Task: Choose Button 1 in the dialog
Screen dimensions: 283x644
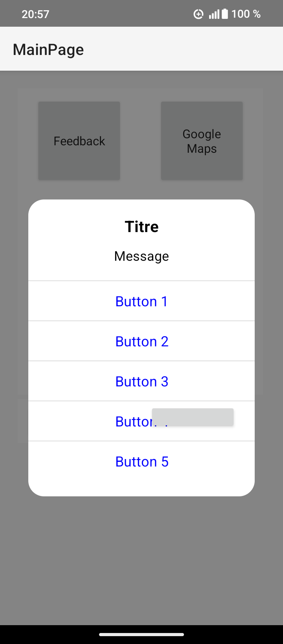Action: pyautogui.click(x=141, y=302)
